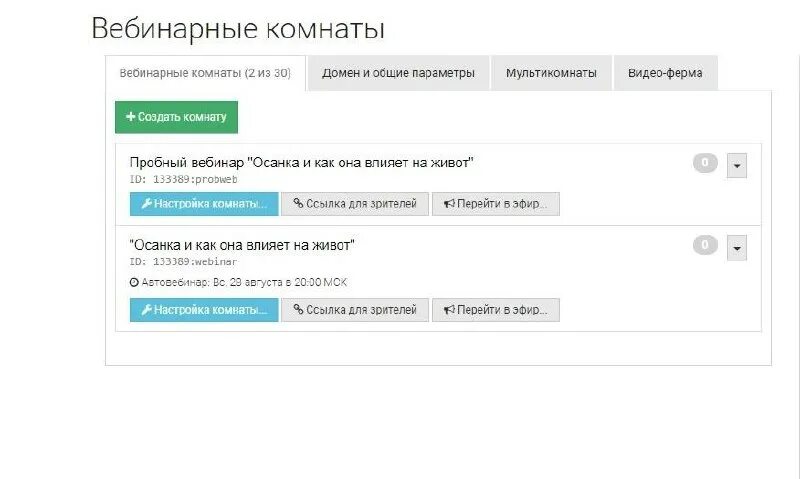The width and height of the screenshot is (800, 479).
Task: Click the green Создать комнату button
Action: [177, 117]
